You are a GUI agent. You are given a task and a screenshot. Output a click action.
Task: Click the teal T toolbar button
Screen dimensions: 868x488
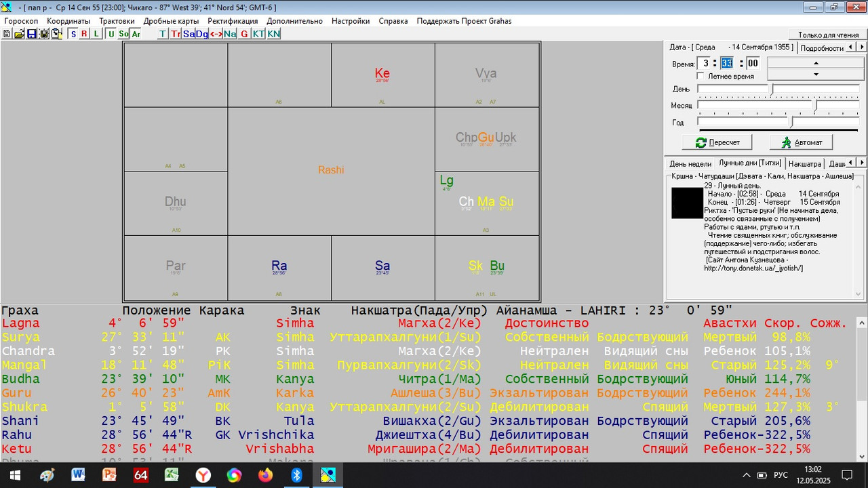coord(163,34)
